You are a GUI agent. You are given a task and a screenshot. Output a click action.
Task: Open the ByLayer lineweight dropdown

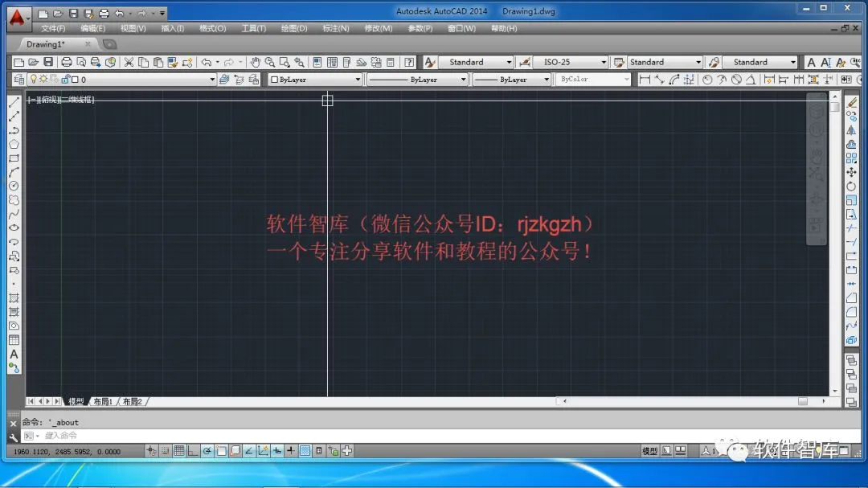547,80
